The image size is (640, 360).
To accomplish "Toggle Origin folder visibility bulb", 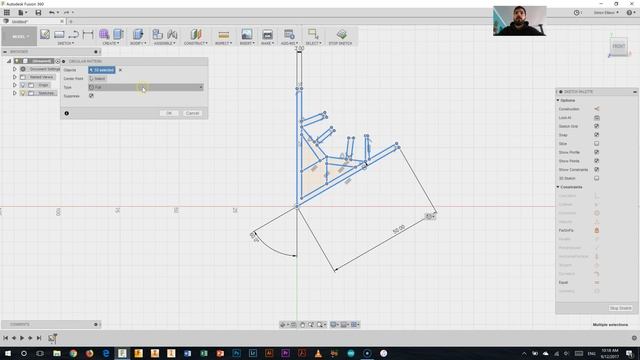I will [23, 85].
